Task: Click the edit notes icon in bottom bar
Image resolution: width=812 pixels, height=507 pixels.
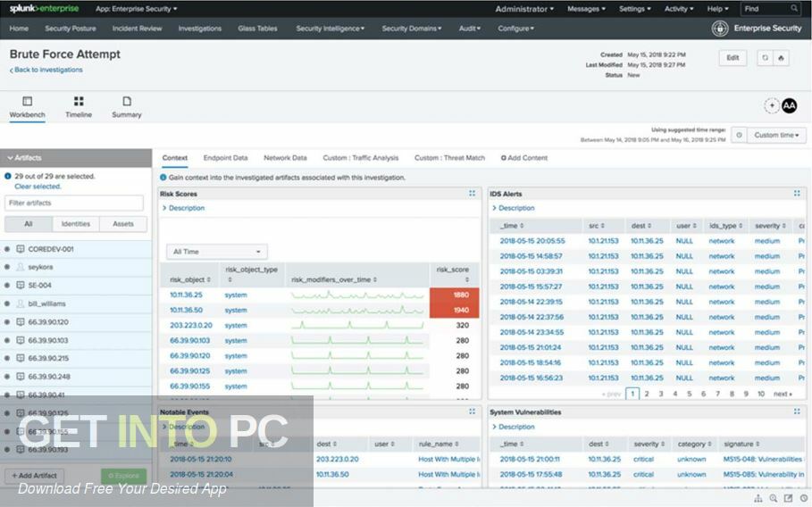Action: pyautogui.click(x=788, y=499)
